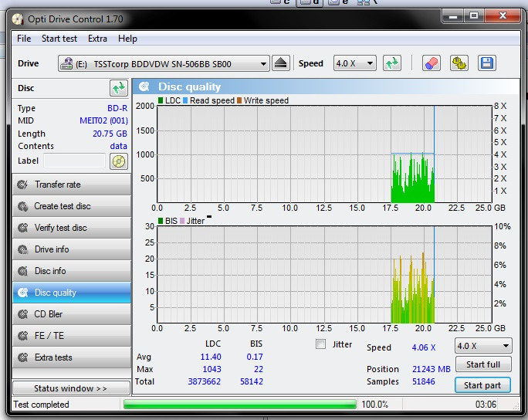528x420 pixels.
Task: Click the speed refresh arrows icon
Action: click(x=392, y=63)
